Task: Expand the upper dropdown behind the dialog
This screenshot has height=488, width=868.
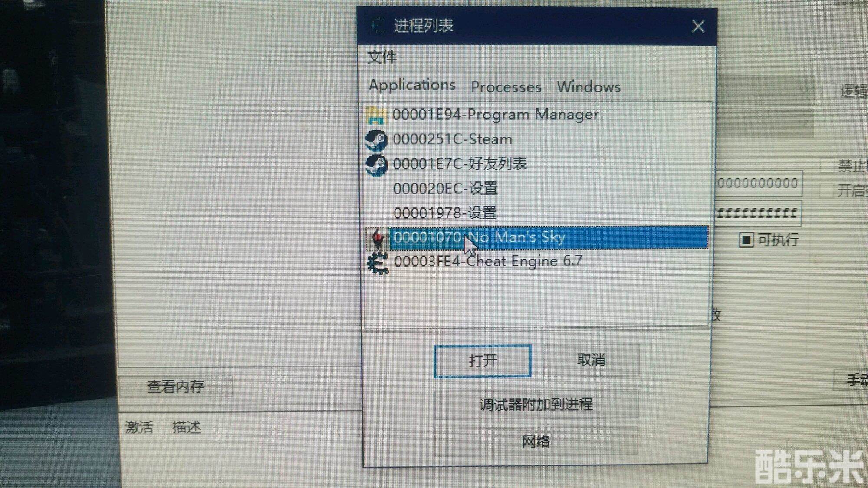Action: tap(803, 90)
